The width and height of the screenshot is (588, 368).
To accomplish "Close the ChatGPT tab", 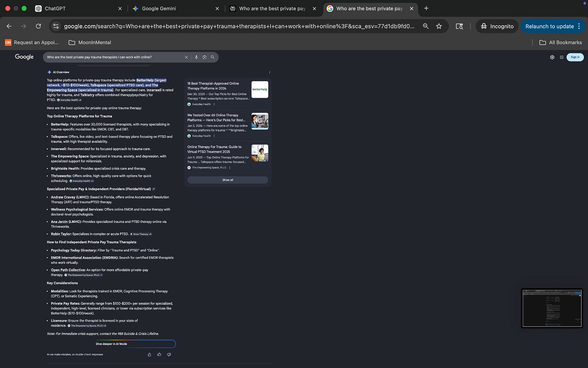I will point(120,8).
